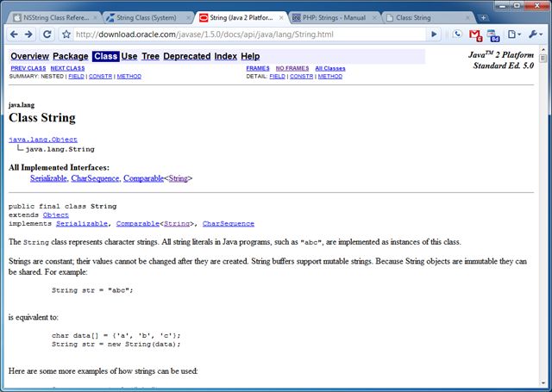Open the Help navigation link
Image resolution: width=552 pixels, height=392 pixels.
(250, 56)
